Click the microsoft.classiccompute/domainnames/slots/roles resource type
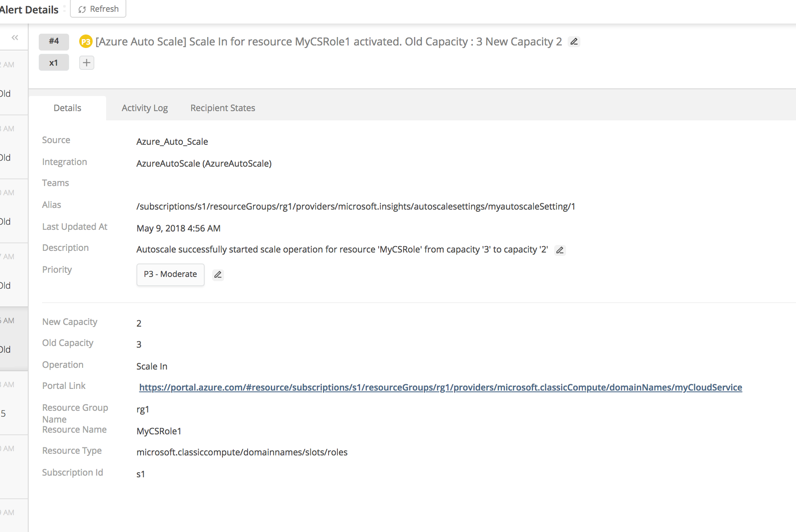Viewport: 796px width, 532px height. (242, 452)
